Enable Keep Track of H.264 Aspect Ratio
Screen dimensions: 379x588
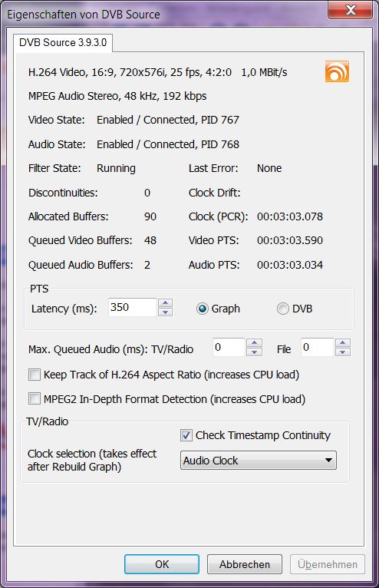click(x=35, y=375)
